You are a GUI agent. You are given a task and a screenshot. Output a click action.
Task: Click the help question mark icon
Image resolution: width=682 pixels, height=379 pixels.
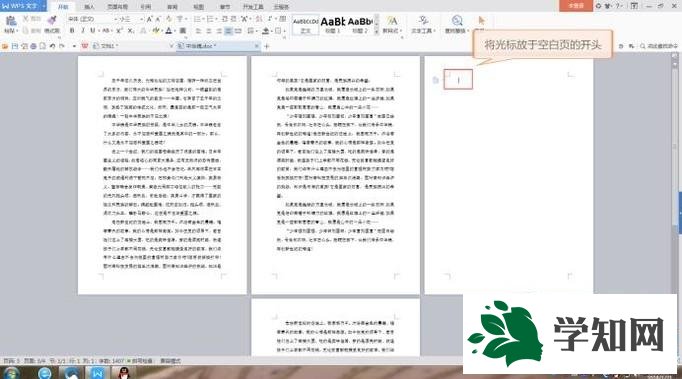point(618,6)
